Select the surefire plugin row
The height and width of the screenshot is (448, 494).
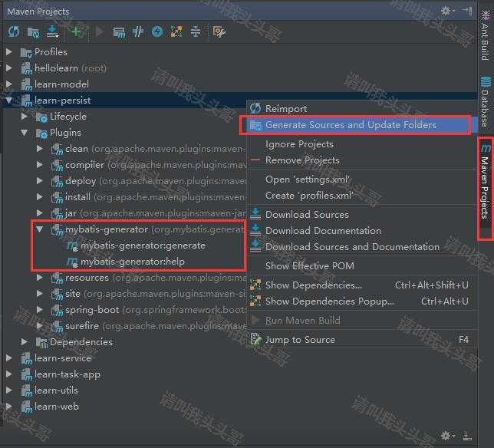coord(149,326)
